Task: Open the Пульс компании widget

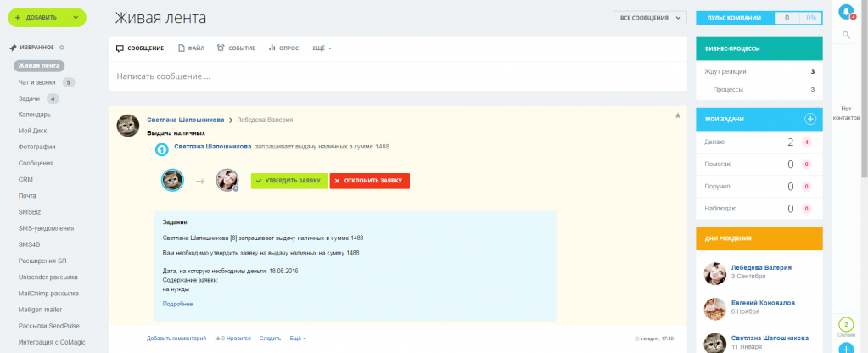Action: pyautogui.click(x=759, y=18)
